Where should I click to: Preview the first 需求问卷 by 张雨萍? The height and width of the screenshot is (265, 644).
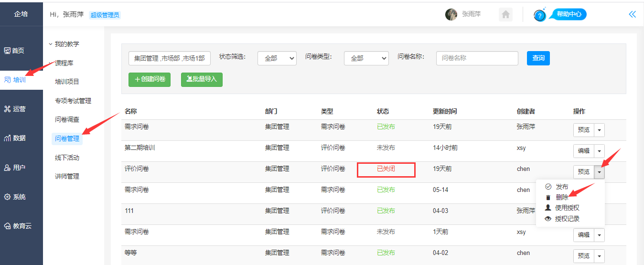point(584,130)
